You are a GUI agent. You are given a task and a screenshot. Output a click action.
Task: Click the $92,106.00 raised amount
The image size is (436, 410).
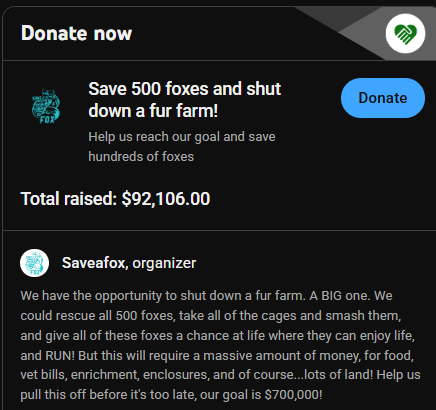(166, 199)
